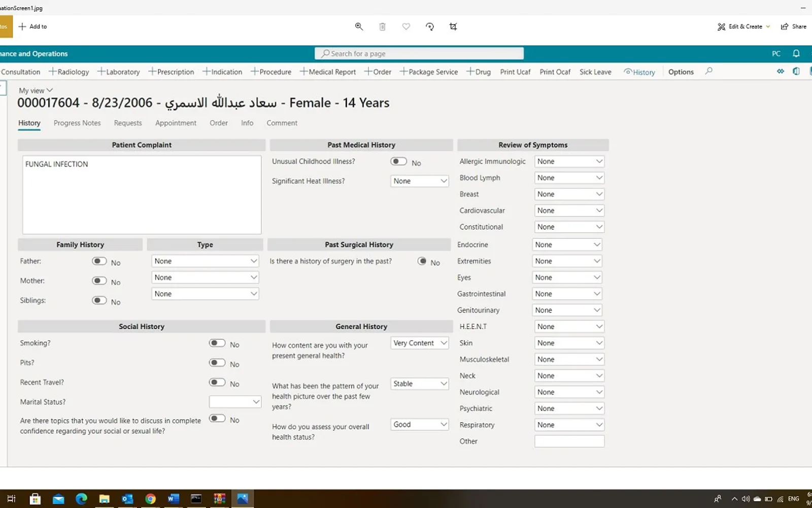Open the Very Content health dropdown

(x=420, y=343)
